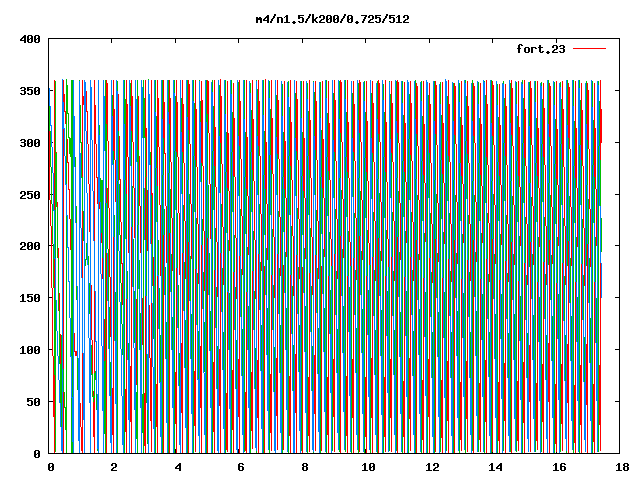Click x-axis label 4
This screenshot has height=480, width=640.
tap(178, 467)
